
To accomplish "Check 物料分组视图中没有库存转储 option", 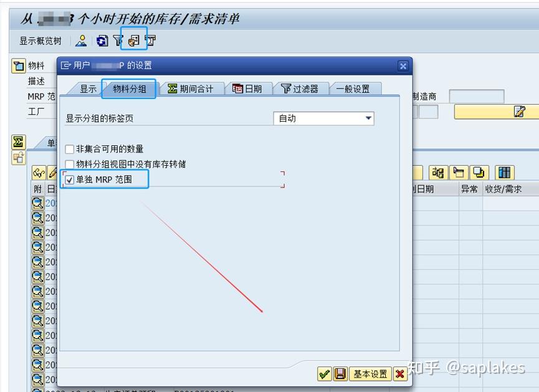I will point(70,163).
